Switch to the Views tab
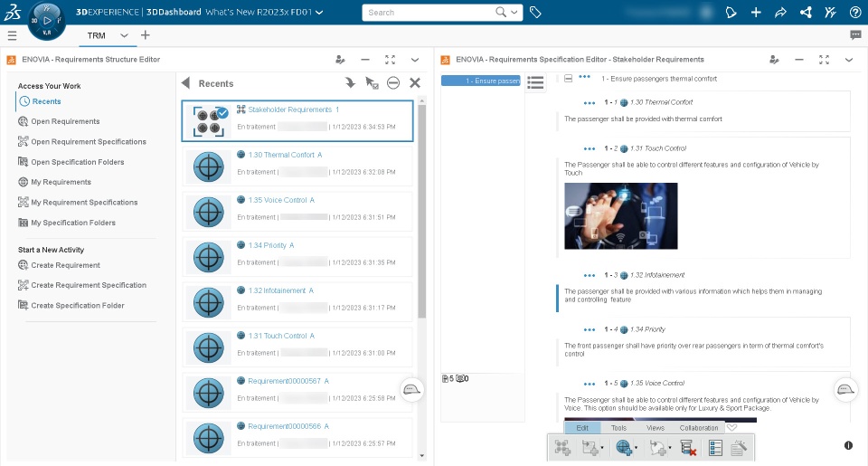The image size is (868, 466). click(x=656, y=428)
